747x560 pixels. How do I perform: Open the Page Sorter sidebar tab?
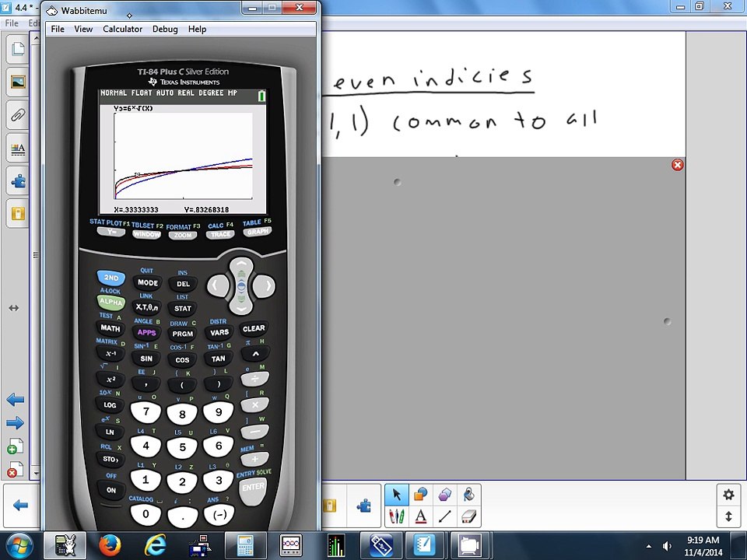coord(18,48)
